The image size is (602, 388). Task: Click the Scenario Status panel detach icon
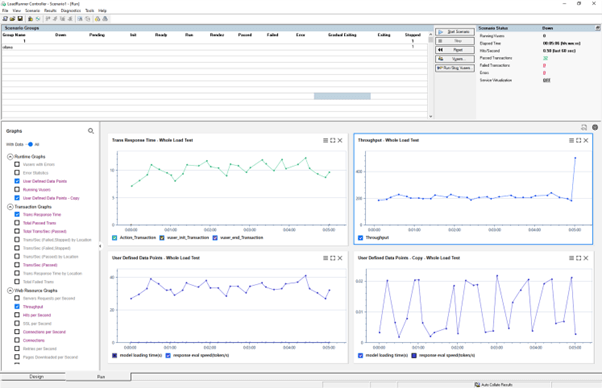point(597,28)
